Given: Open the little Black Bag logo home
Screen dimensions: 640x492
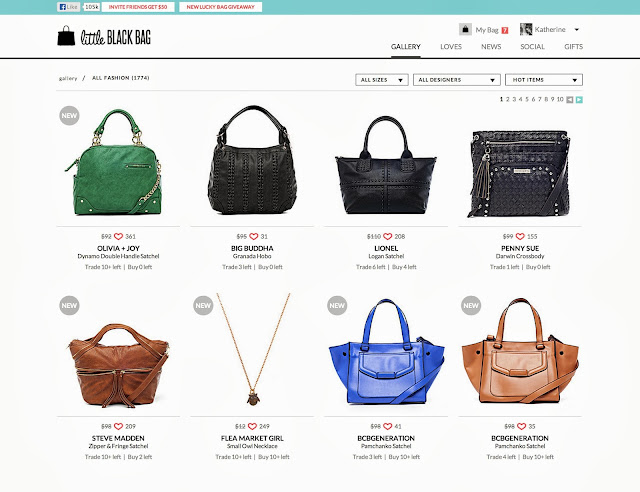Looking at the screenshot, I should (x=104, y=36).
